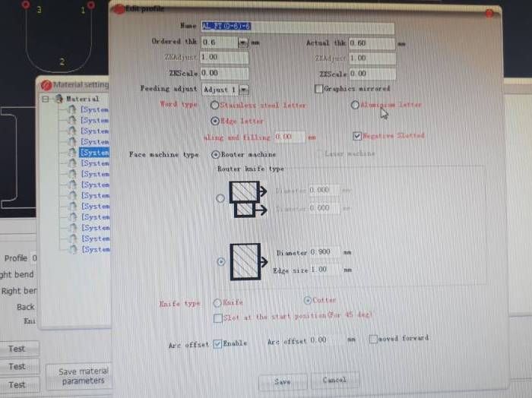Viewport: 532px width, 398px height.
Task: Select Edge letter word type
Action: click(x=215, y=121)
